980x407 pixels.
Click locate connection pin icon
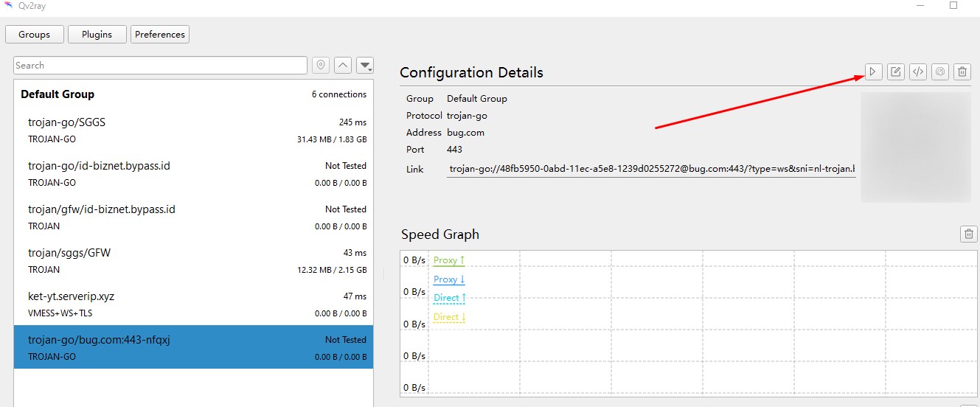pyautogui.click(x=321, y=65)
